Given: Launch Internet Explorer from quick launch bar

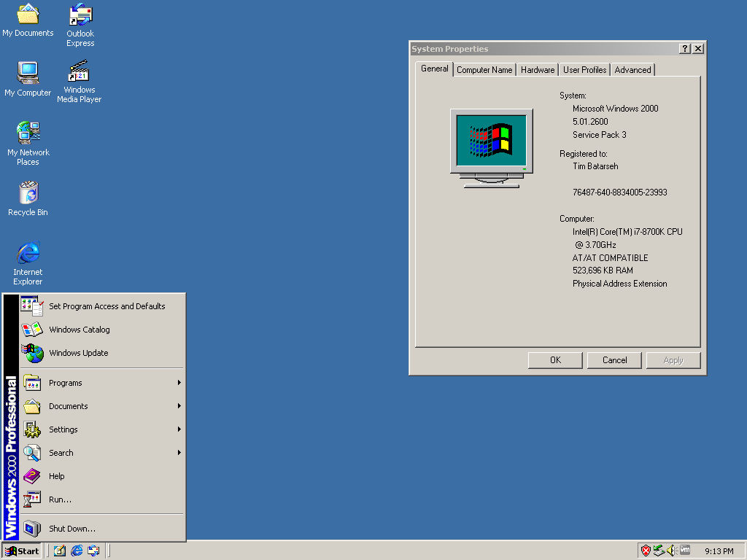Looking at the screenshot, I should click(x=77, y=551).
